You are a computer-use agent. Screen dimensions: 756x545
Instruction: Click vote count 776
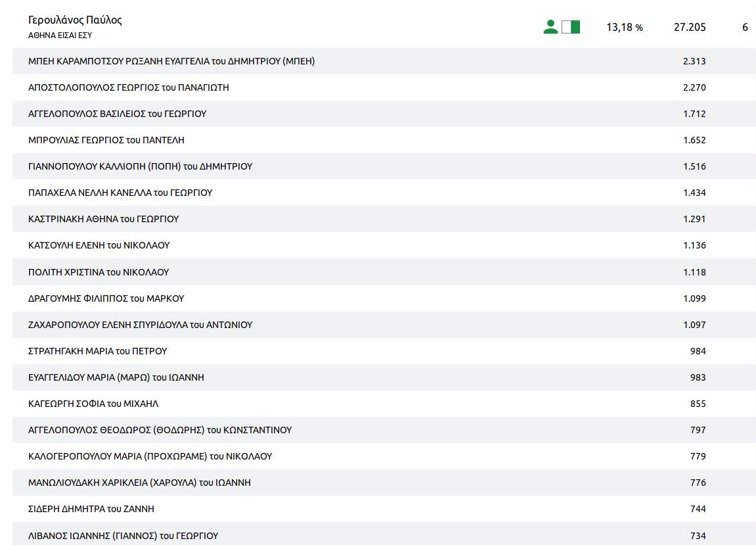[698, 483]
